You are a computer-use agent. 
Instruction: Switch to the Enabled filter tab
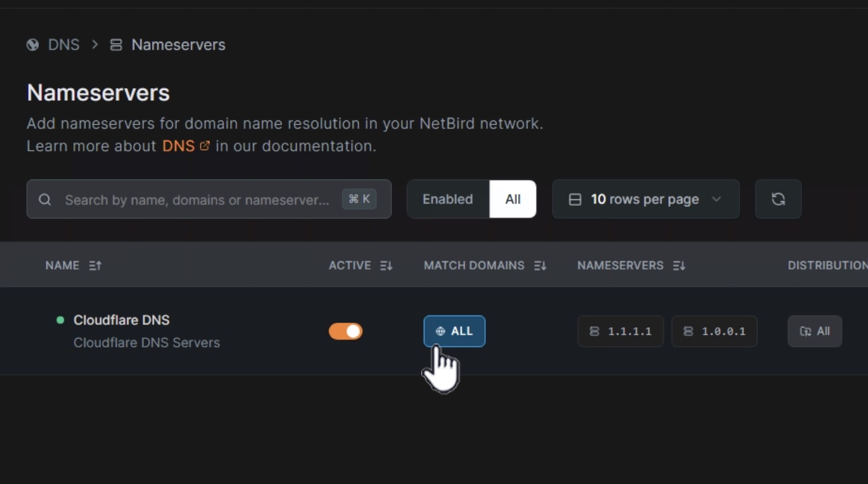[x=448, y=199]
